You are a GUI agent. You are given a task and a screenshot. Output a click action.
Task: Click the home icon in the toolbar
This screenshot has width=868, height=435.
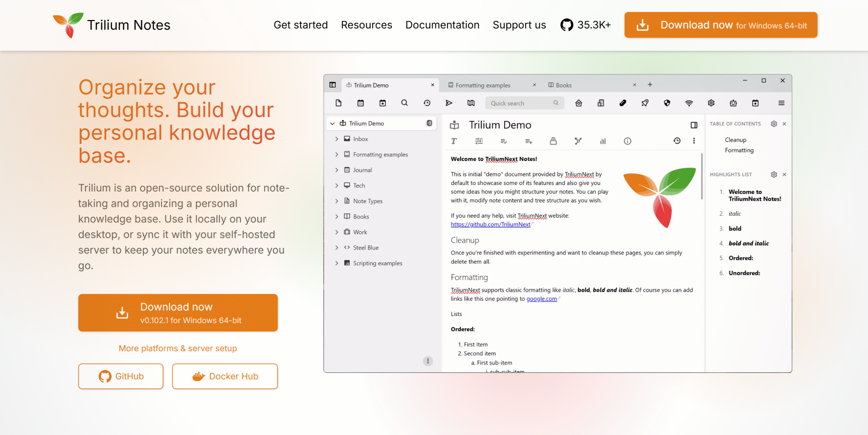point(579,103)
